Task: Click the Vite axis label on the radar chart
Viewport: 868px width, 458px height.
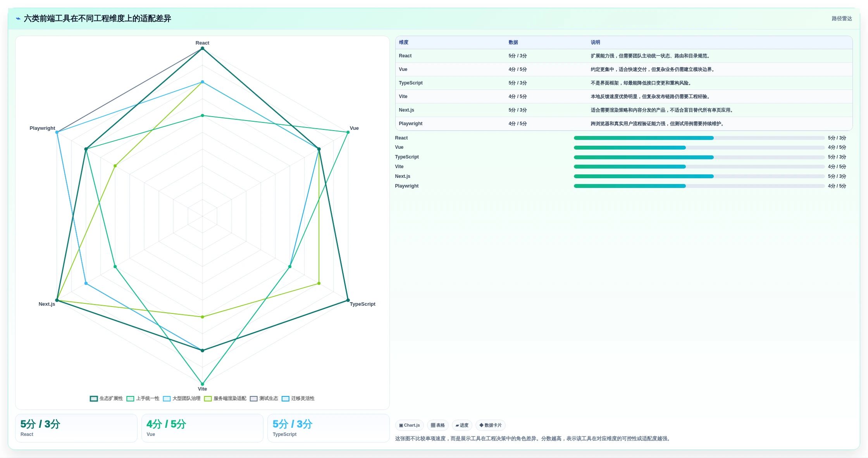Action: pos(202,389)
